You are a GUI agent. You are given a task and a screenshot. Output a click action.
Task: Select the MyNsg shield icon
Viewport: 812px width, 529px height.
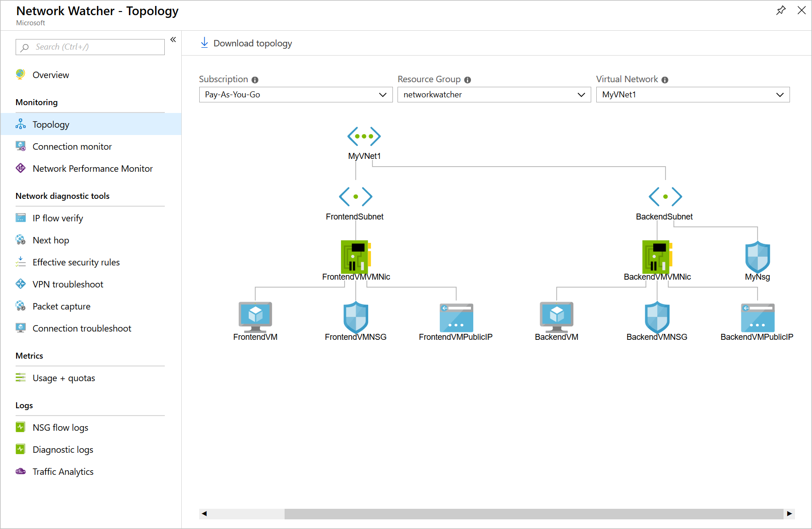tap(757, 257)
